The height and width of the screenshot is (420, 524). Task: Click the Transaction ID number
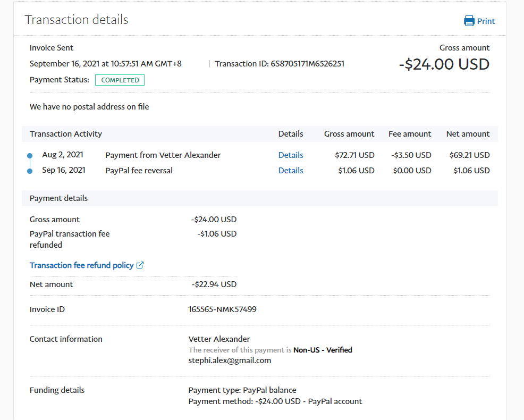point(307,64)
